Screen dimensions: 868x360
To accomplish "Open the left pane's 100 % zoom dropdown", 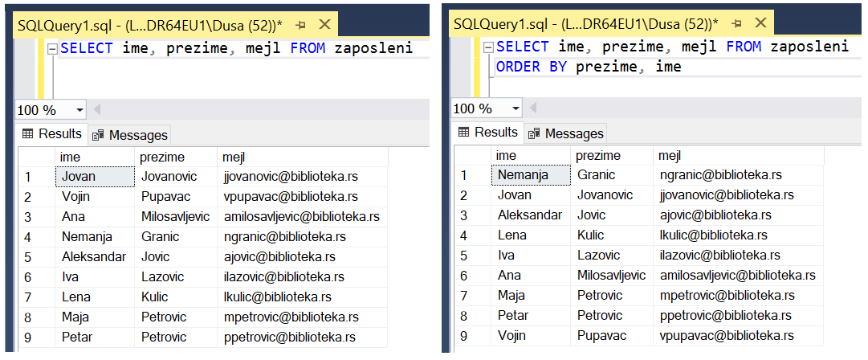I will coord(79,110).
